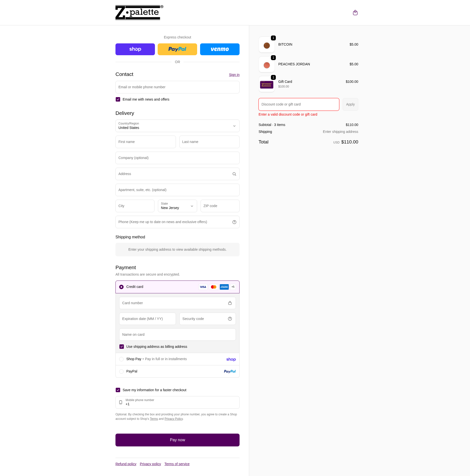Expand the State selector showing New Jersey
The height and width of the screenshot is (476, 470).
[x=177, y=206]
